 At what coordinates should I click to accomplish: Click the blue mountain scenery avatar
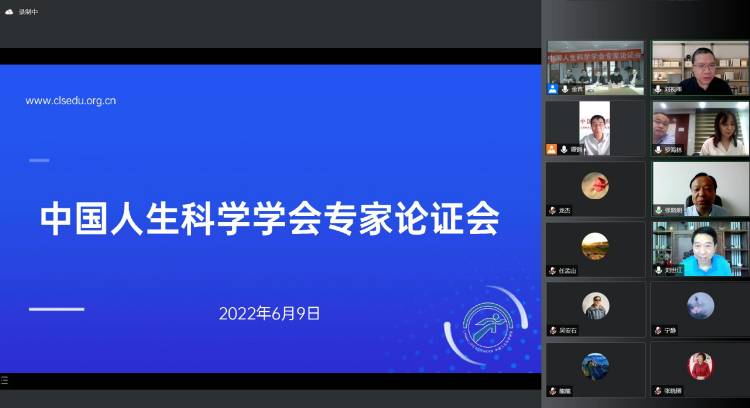point(595,366)
